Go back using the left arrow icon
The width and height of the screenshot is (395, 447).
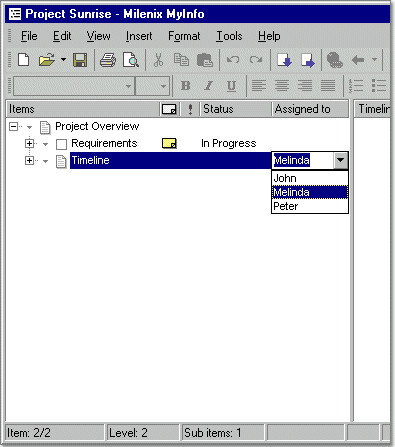pyautogui.click(x=358, y=60)
